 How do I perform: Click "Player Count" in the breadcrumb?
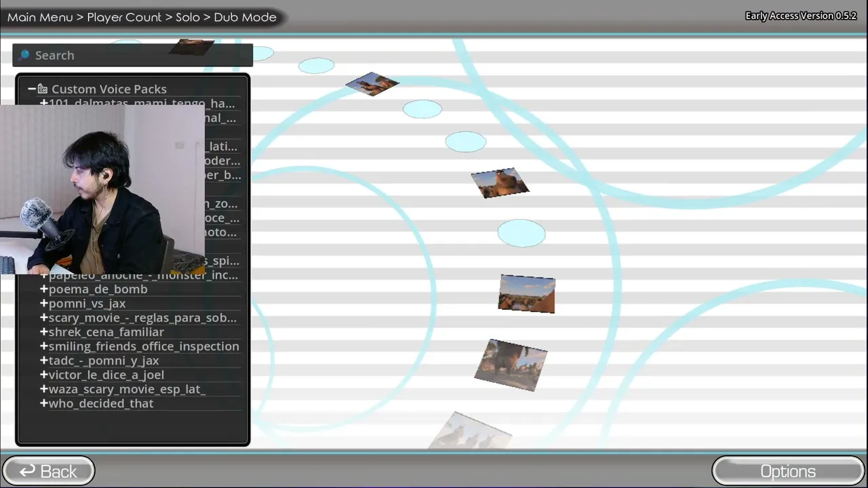coord(125,17)
